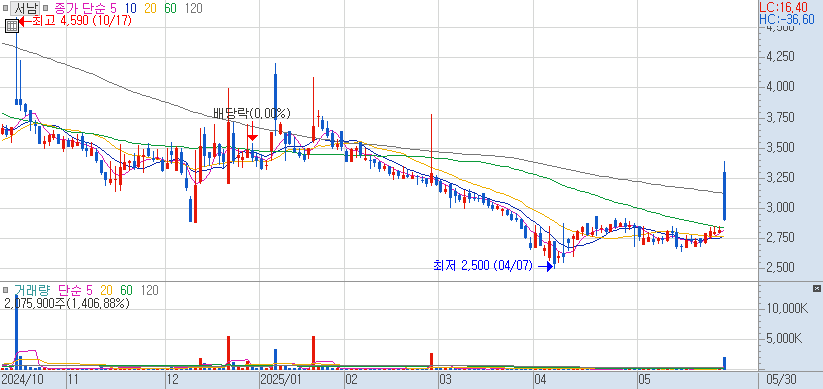Click the 배당락(0.00%) annotation
The width and height of the screenshot is (823, 389).
click(251, 113)
